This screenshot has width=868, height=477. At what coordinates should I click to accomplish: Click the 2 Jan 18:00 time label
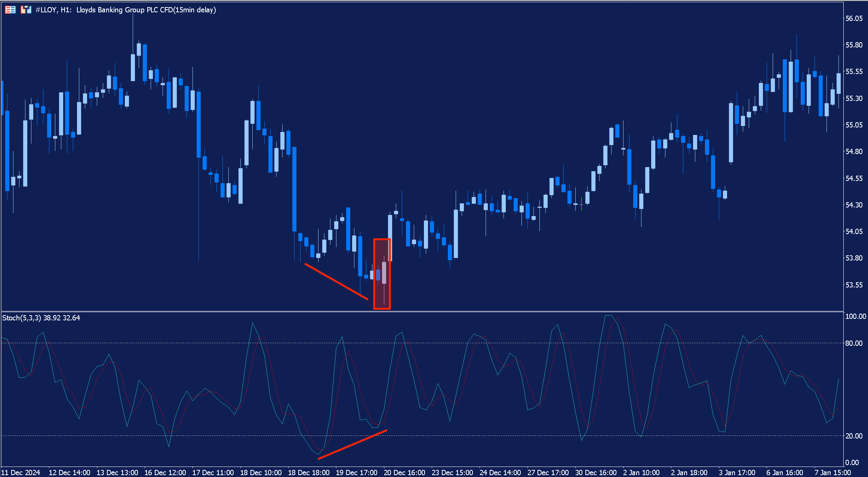point(689,473)
